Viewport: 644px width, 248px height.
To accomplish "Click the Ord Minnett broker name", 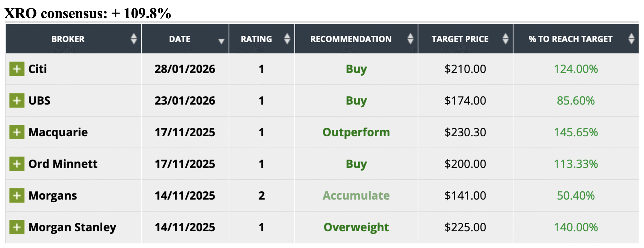I will point(63,164).
